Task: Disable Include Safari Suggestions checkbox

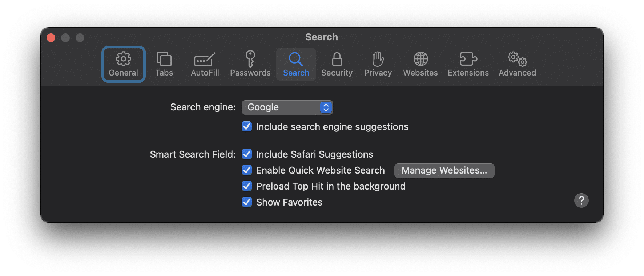Action: click(247, 154)
